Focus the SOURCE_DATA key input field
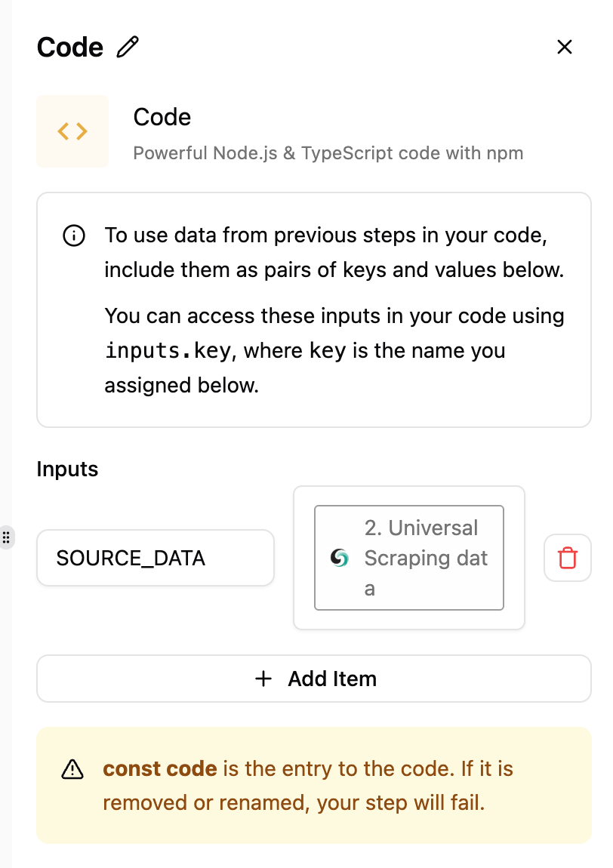Screen dimensions: 613x868 pos(155,559)
